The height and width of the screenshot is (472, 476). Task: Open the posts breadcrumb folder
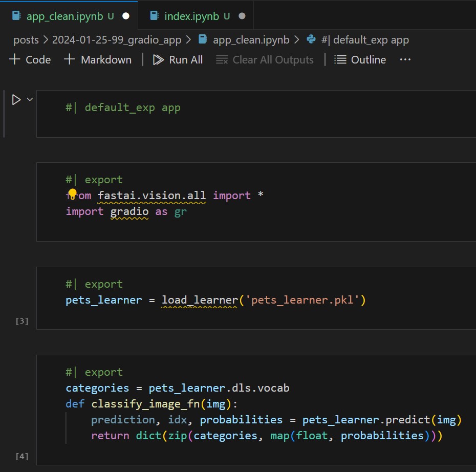coord(26,40)
